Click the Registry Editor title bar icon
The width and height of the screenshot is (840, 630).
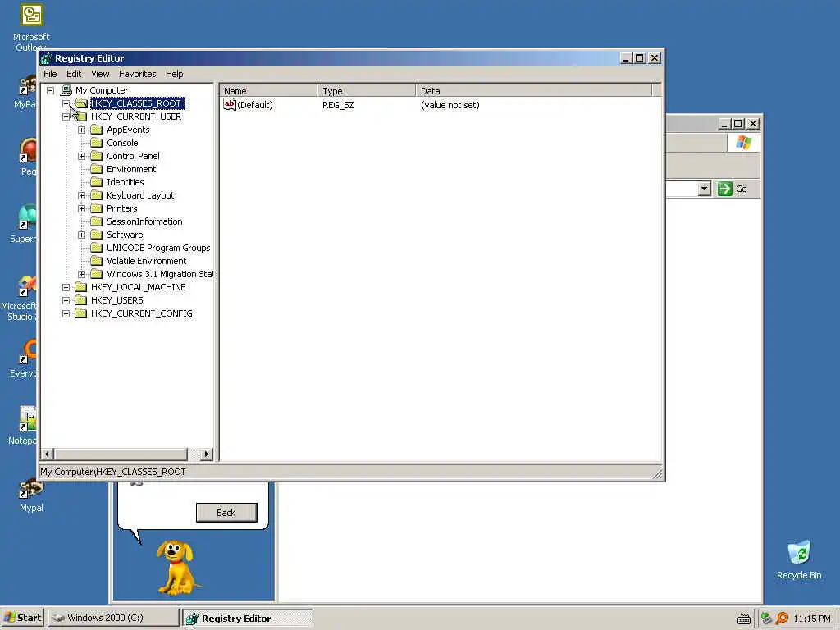pyautogui.click(x=47, y=58)
